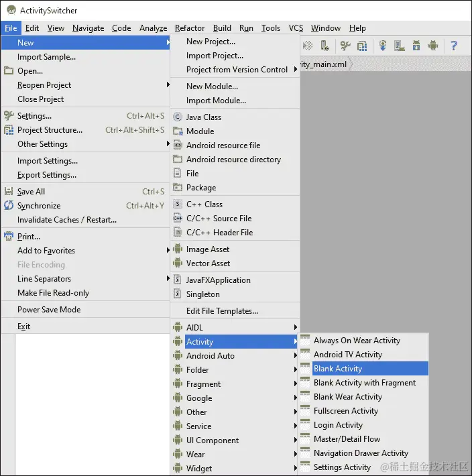The width and height of the screenshot is (472, 476).
Task: Click the Synchronize refresh icon
Action: point(9,206)
